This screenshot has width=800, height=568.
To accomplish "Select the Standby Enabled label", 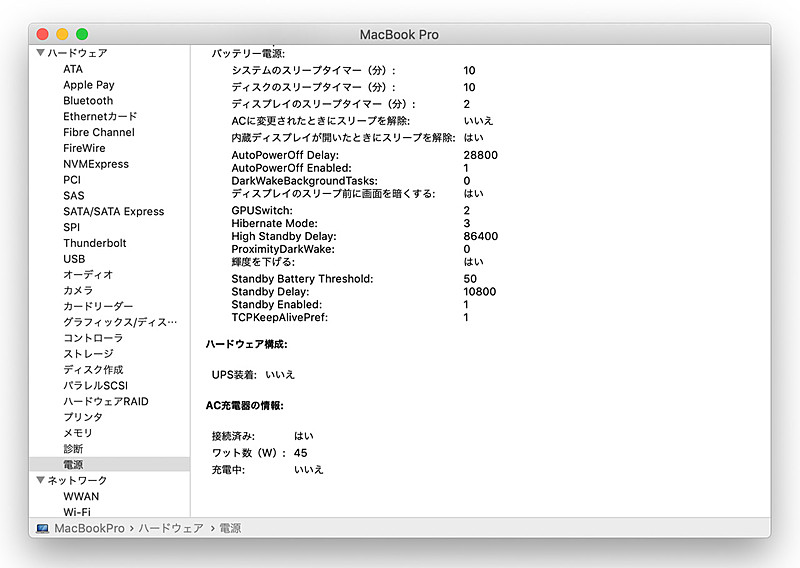I will tap(277, 305).
